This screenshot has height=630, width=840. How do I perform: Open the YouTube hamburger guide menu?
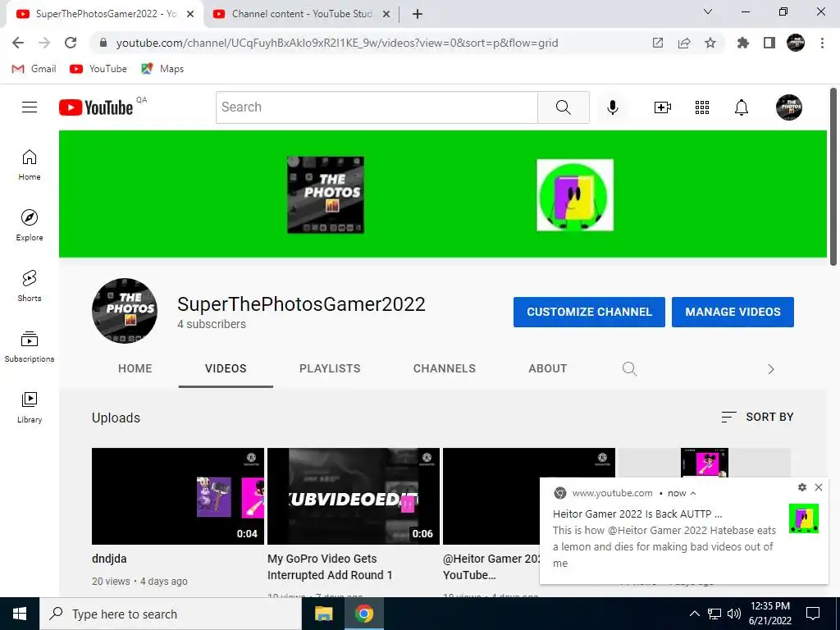pos(30,107)
